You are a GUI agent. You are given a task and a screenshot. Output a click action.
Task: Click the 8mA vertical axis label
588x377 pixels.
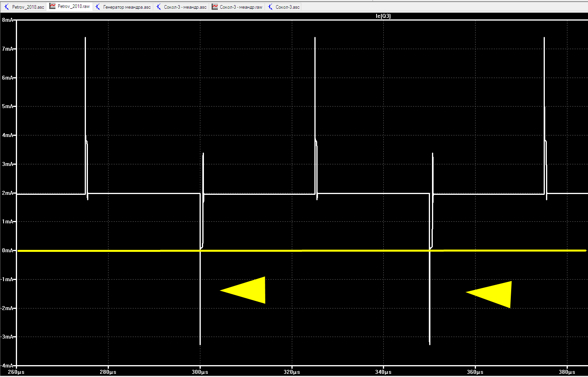click(8, 20)
